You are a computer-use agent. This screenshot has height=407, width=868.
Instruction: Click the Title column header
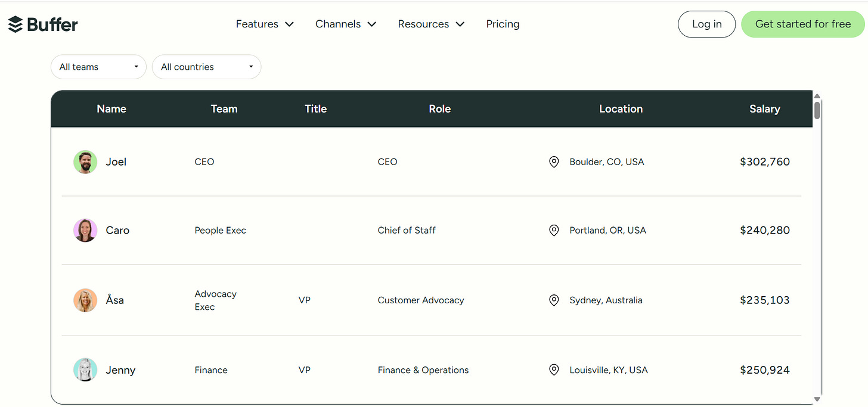tap(315, 109)
